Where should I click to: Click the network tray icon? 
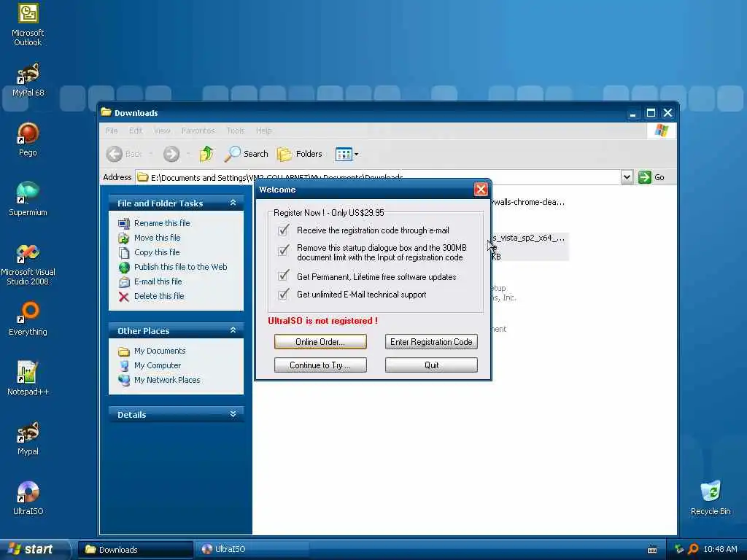tap(679, 549)
